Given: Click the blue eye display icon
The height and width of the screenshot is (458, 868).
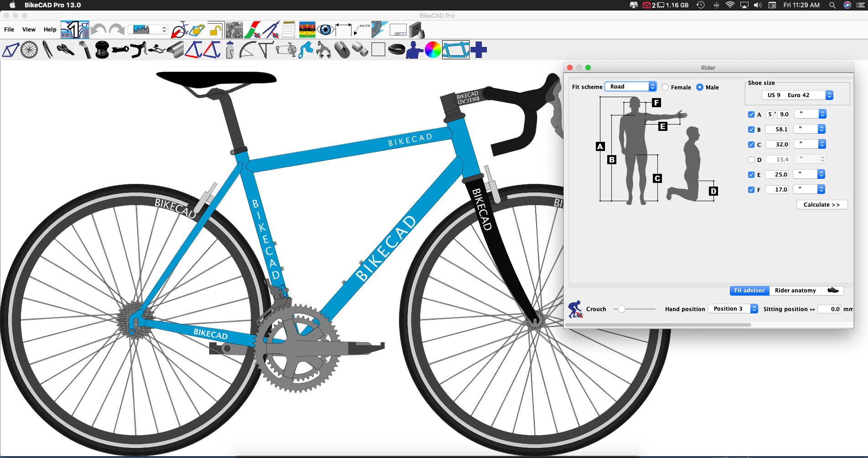Looking at the screenshot, I should point(325,30).
